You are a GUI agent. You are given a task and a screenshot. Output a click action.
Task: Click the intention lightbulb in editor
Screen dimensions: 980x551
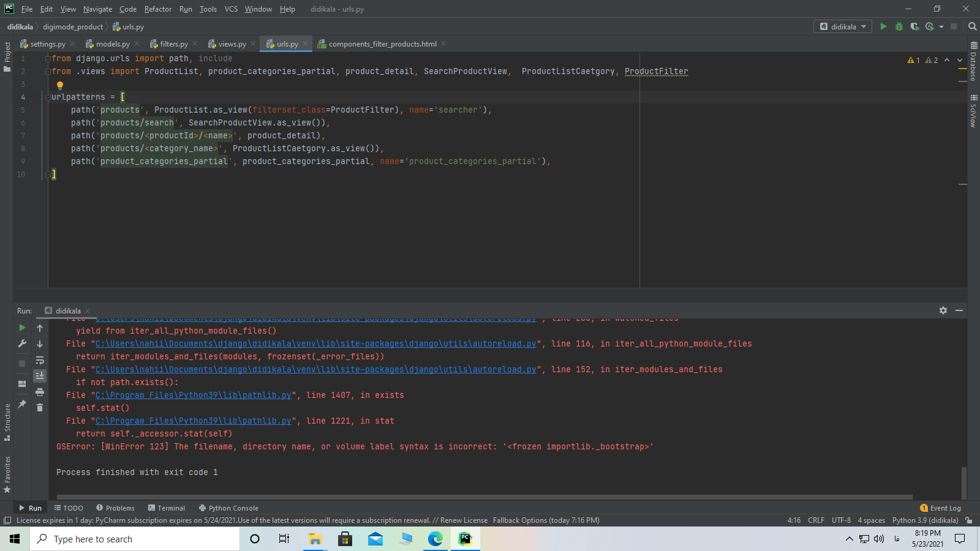point(60,85)
